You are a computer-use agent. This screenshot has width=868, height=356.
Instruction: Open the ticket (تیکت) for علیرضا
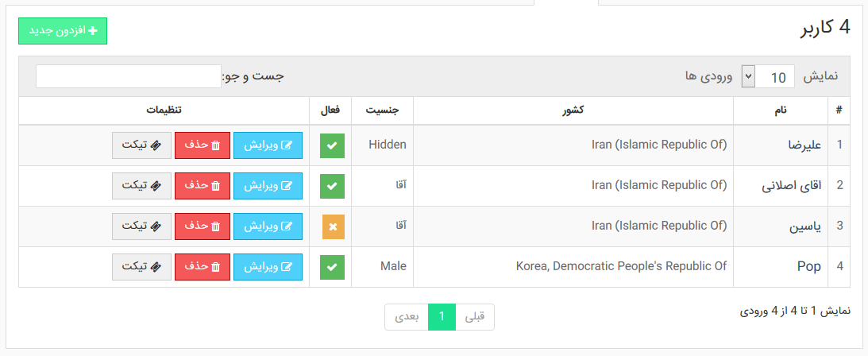pyautogui.click(x=141, y=145)
